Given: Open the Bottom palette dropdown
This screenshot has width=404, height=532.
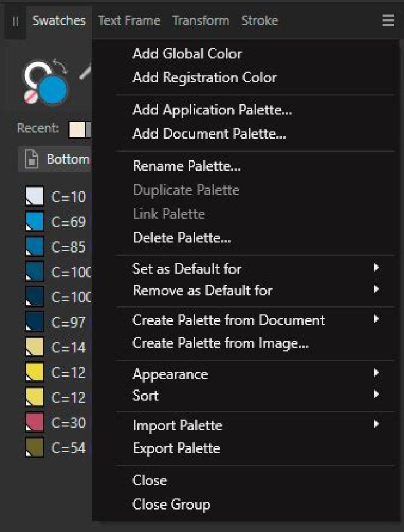Looking at the screenshot, I should 54,159.
